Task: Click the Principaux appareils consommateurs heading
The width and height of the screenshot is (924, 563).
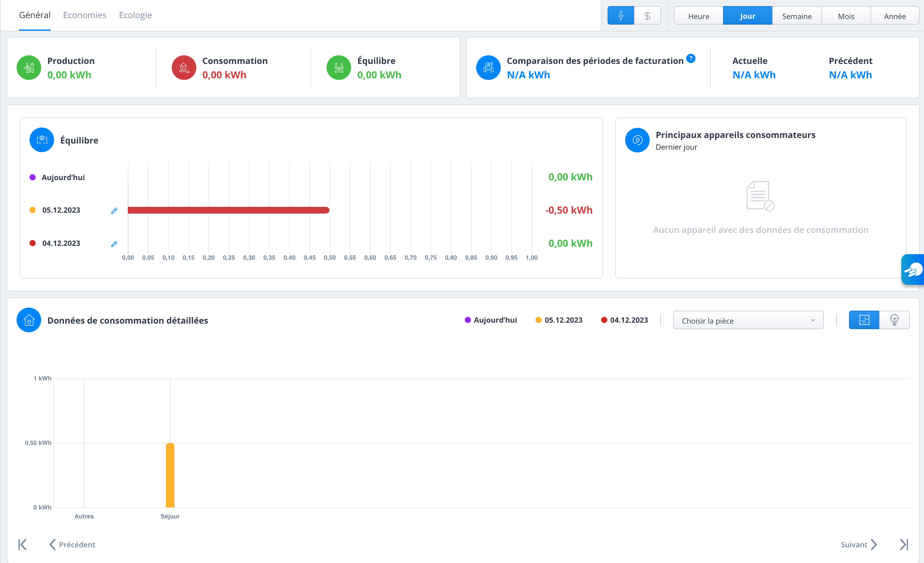Action: coord(735,135)
